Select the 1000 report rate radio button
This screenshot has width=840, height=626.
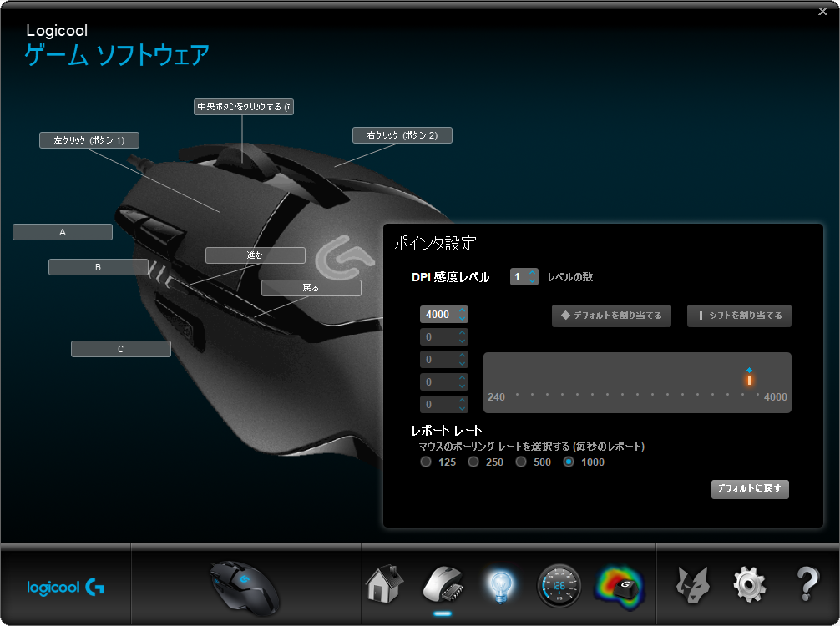pyautogui.click(x=569, y=462)
